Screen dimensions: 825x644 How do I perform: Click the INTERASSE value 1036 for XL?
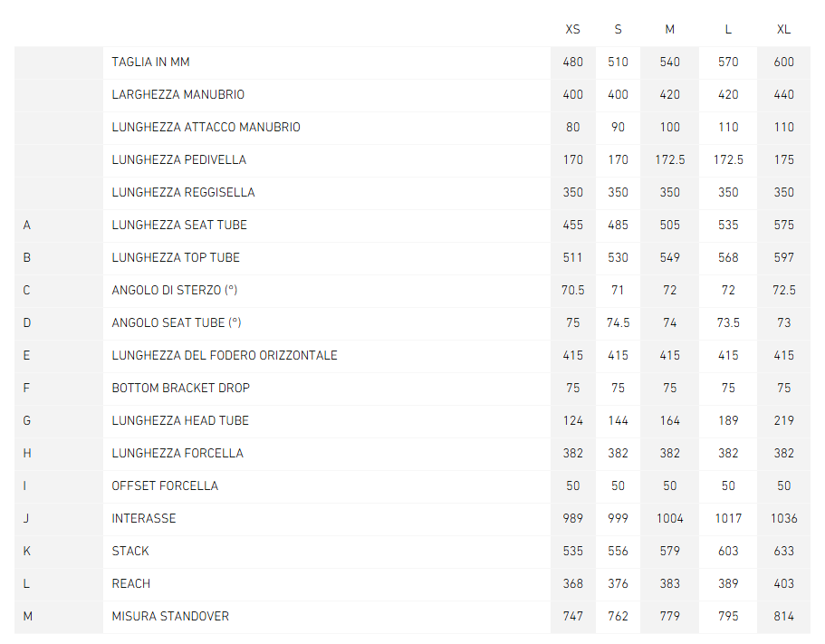click(783, 518)
